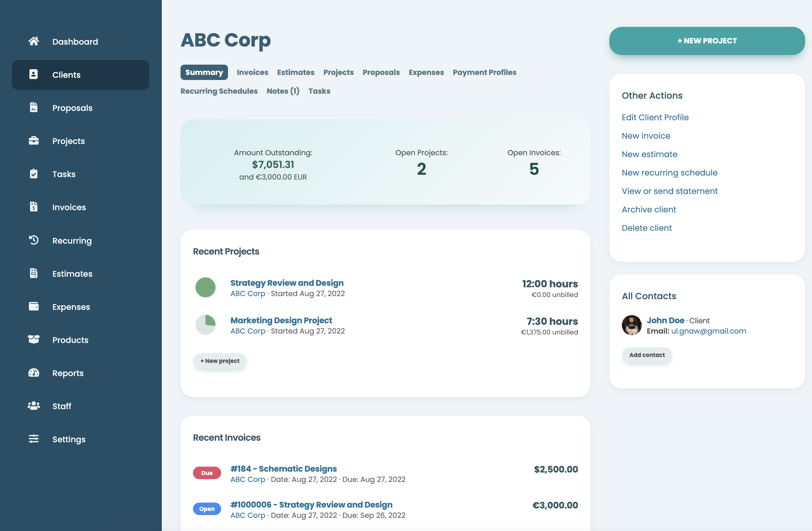Click View or send statement link
812x531 pixels.
[669, 191]
